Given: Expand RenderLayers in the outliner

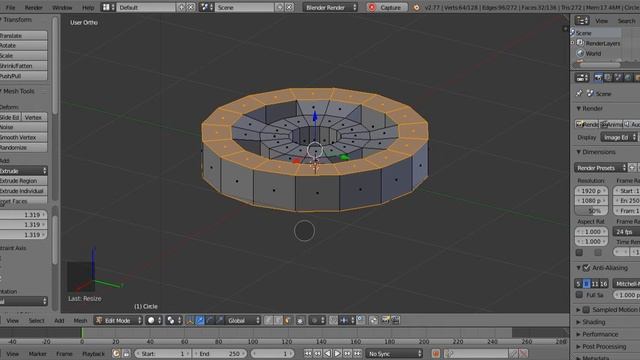Looking at the screenshot, I should point(573,43).
